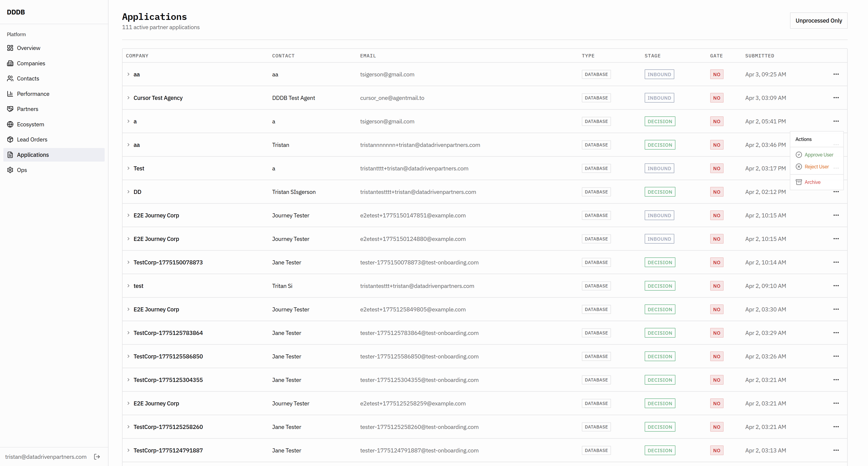Click the Ops gear icon
Viewport: 868px width, 466px height.
pos(10,170)
